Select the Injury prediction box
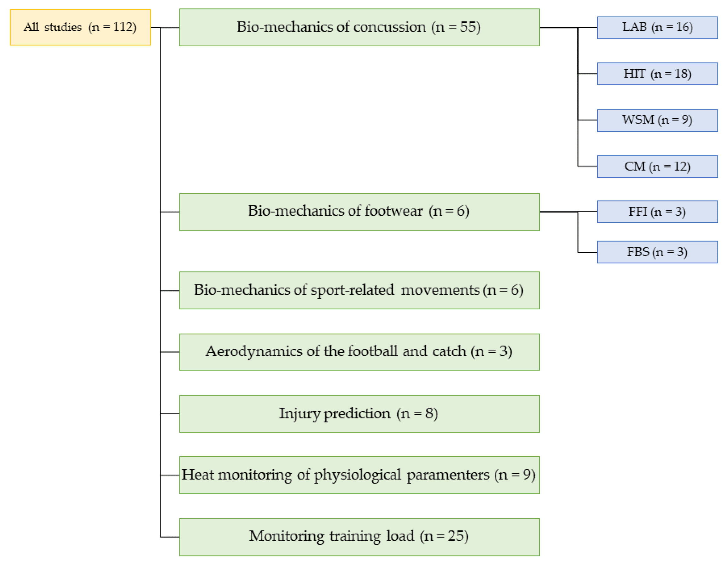728x565 pixels. click(x=359, y=414)
